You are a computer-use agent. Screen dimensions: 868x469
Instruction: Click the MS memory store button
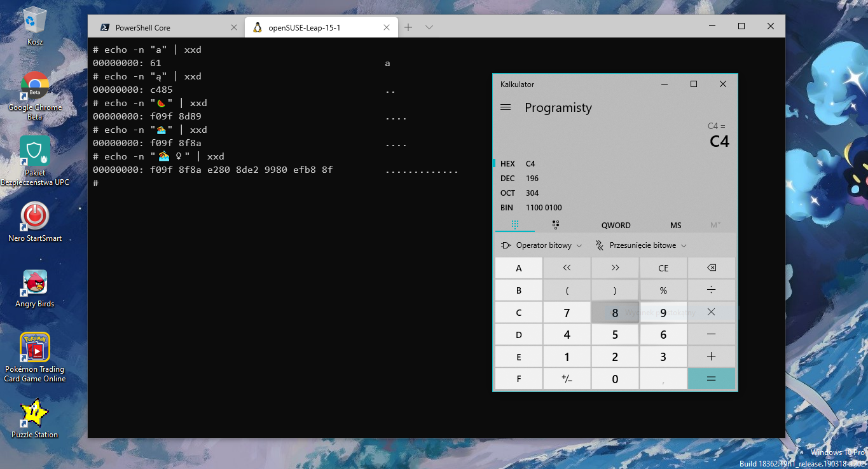pos(675,225)
